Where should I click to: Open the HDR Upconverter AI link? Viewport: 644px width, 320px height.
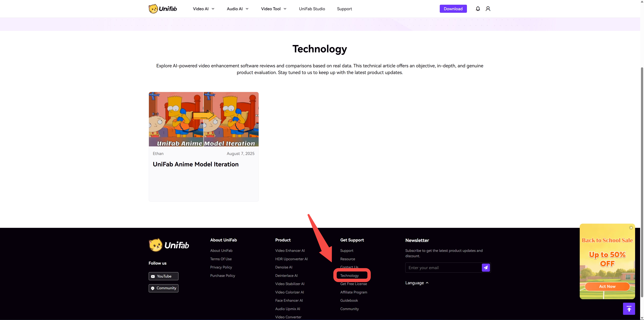click(x=291, y=259)
